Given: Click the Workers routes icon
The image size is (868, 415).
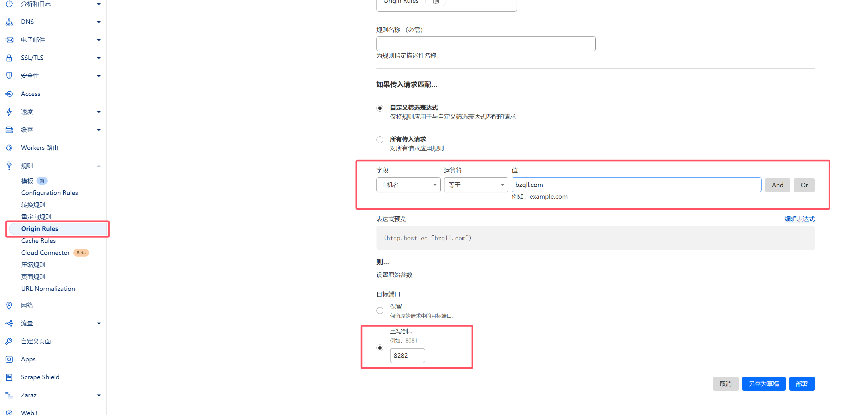Looking at the screenshot, I should click(9, 148).
